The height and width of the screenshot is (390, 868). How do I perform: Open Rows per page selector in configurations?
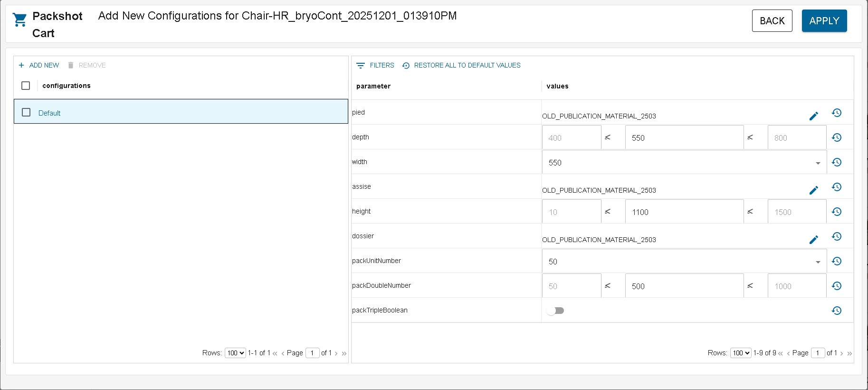[235, 353]
